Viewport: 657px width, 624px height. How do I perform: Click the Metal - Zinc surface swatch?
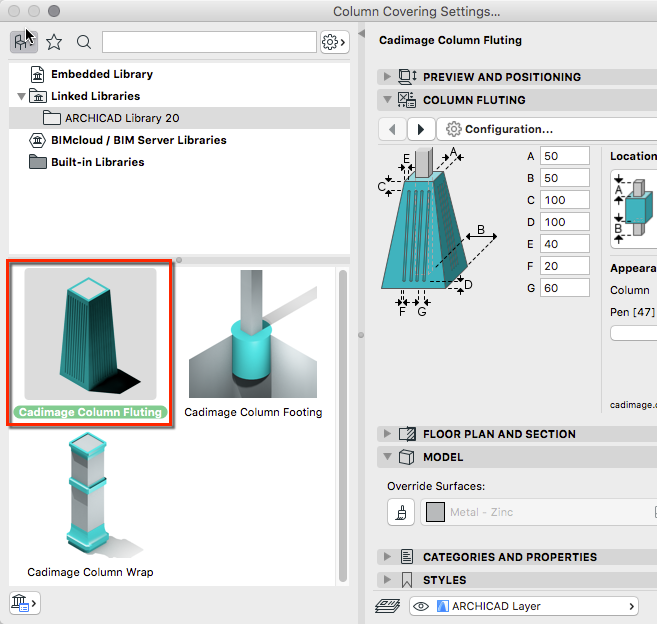tap(435, 512)
